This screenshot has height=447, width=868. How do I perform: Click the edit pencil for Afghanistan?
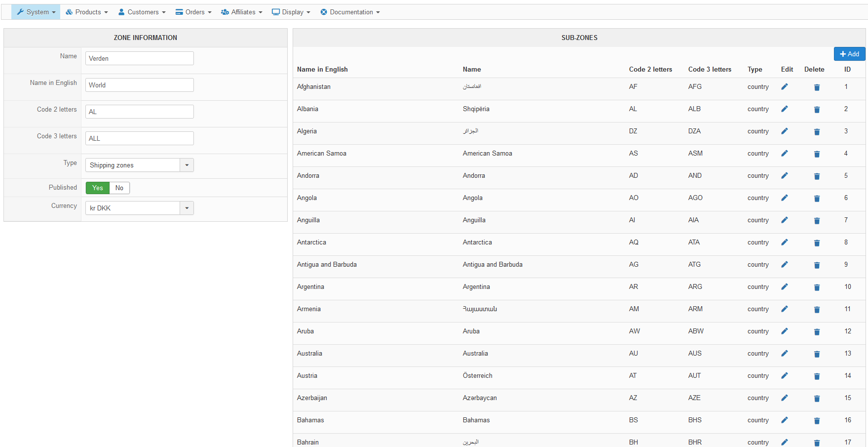click(x=784, y=87)
